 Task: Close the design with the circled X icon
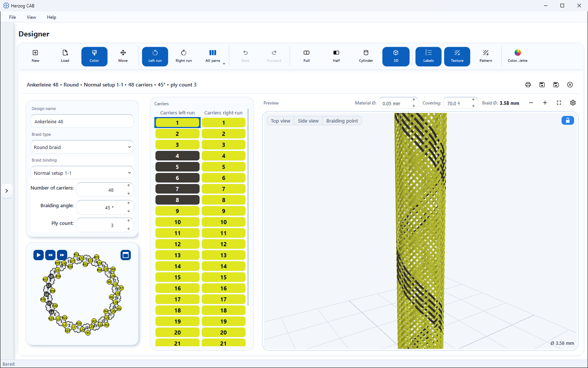click(570, 85)
